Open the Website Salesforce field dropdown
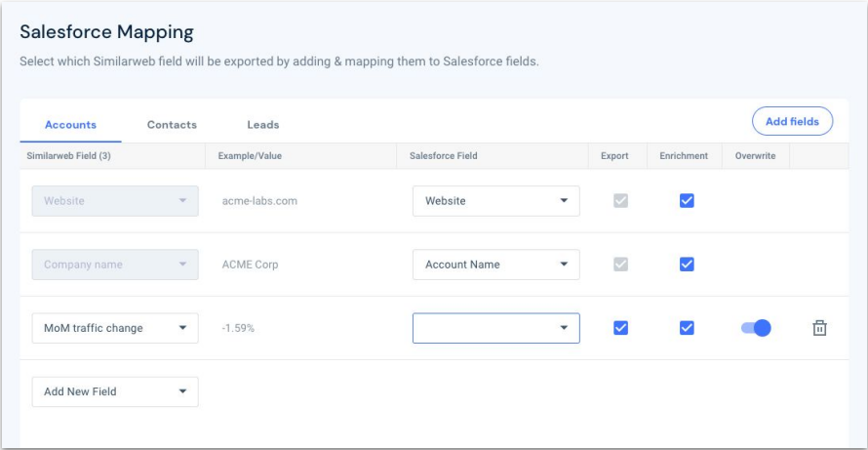This screenshot has height=450, width=868. pos(496,201)
